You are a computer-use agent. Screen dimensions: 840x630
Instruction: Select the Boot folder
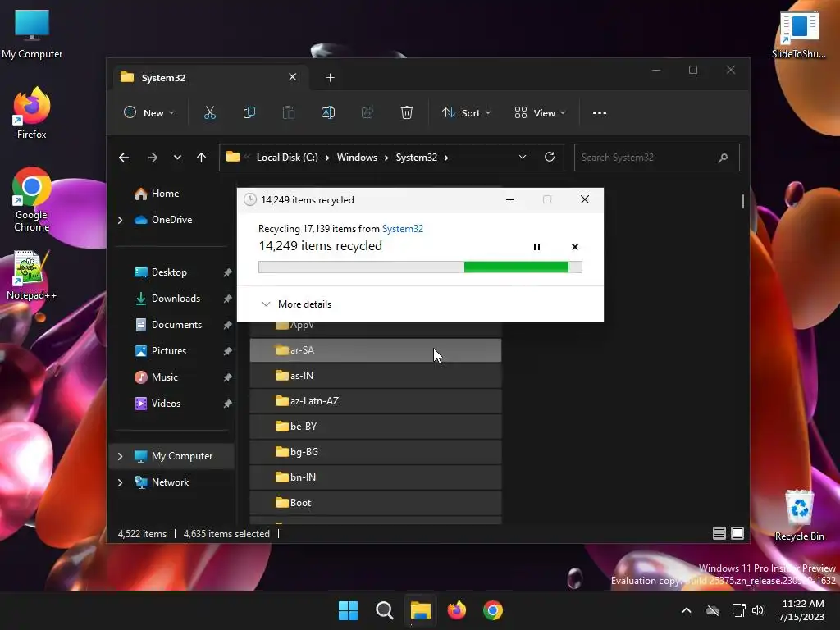[x=376, y=503]
